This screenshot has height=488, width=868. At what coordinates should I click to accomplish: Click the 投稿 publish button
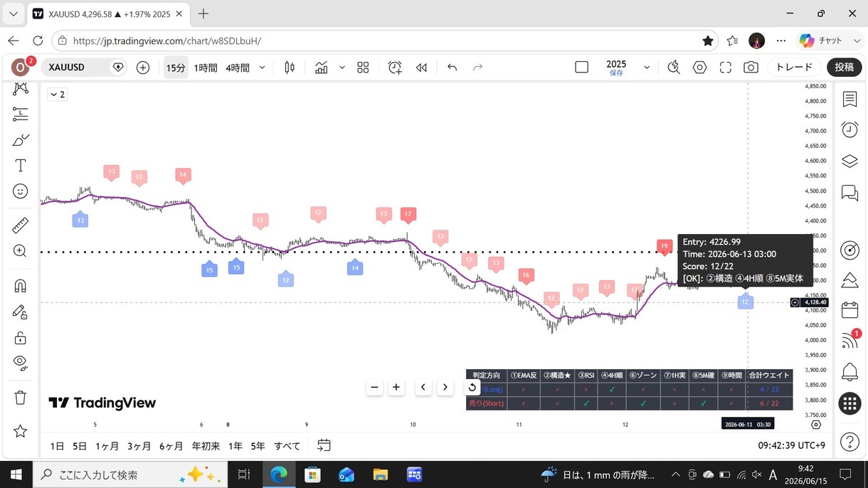click(845, 68)
